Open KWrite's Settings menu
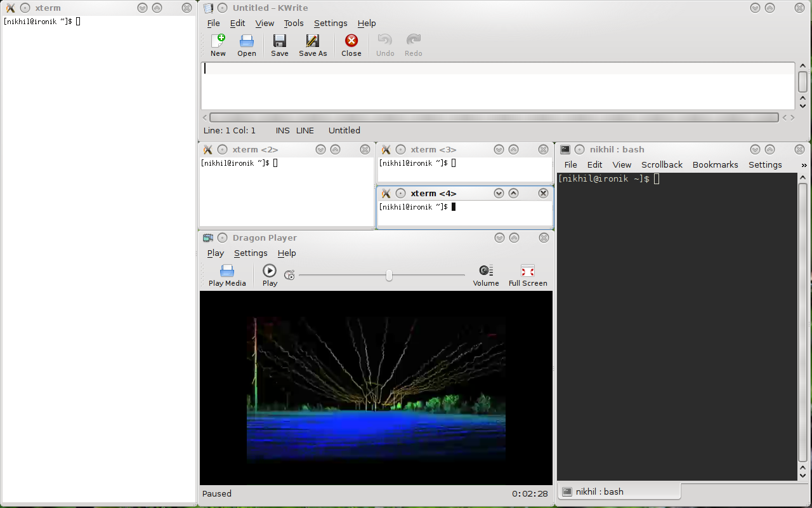812x508 pixels. 331,23
